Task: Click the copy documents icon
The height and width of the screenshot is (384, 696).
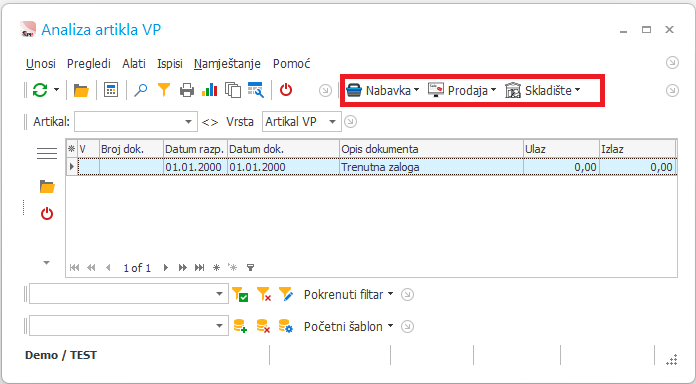Action: (x=233, y=90)
